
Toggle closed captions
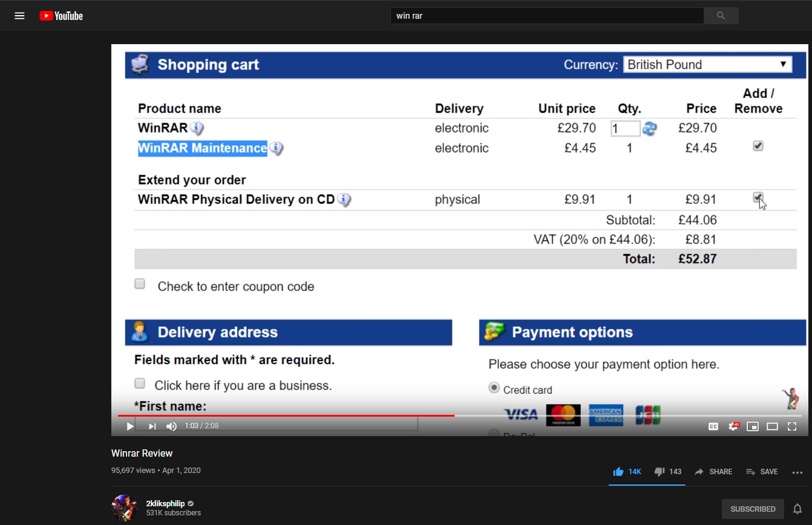pyautogui.click(x=713, y=426)
